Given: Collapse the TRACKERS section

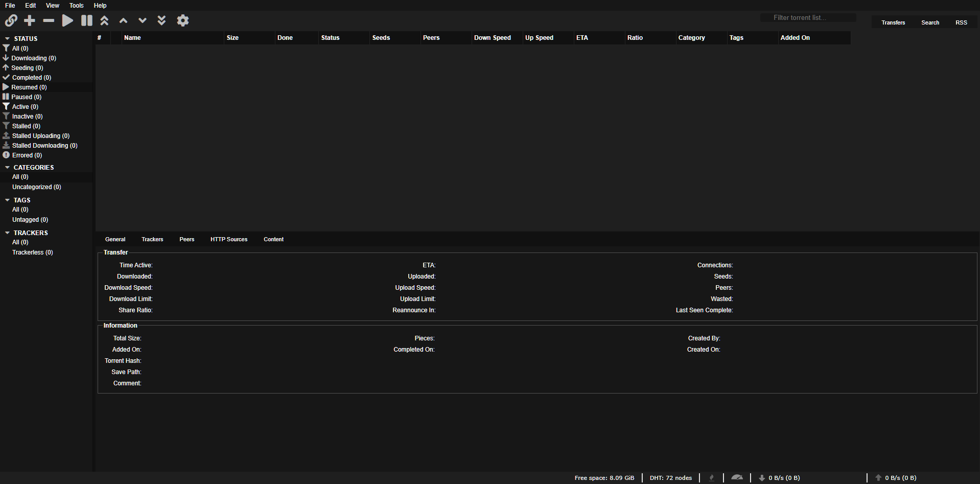Looking at the screenshot, I should point(8,233).
